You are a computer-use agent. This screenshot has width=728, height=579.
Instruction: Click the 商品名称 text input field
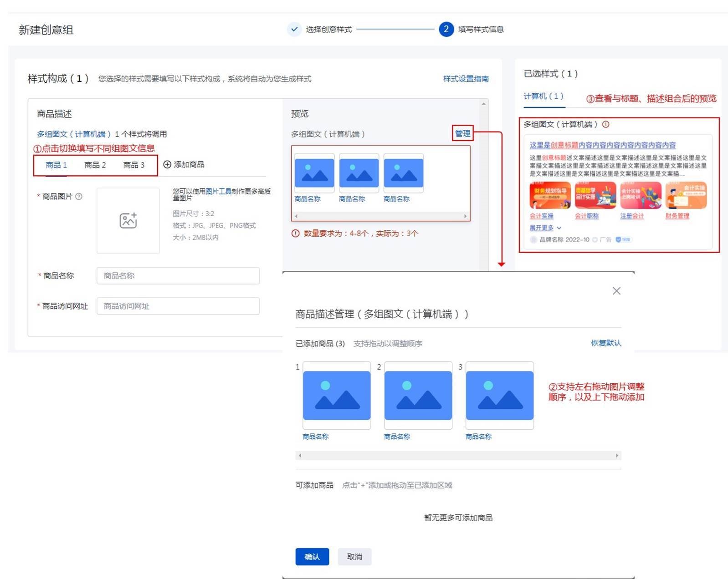coord(178,275)
